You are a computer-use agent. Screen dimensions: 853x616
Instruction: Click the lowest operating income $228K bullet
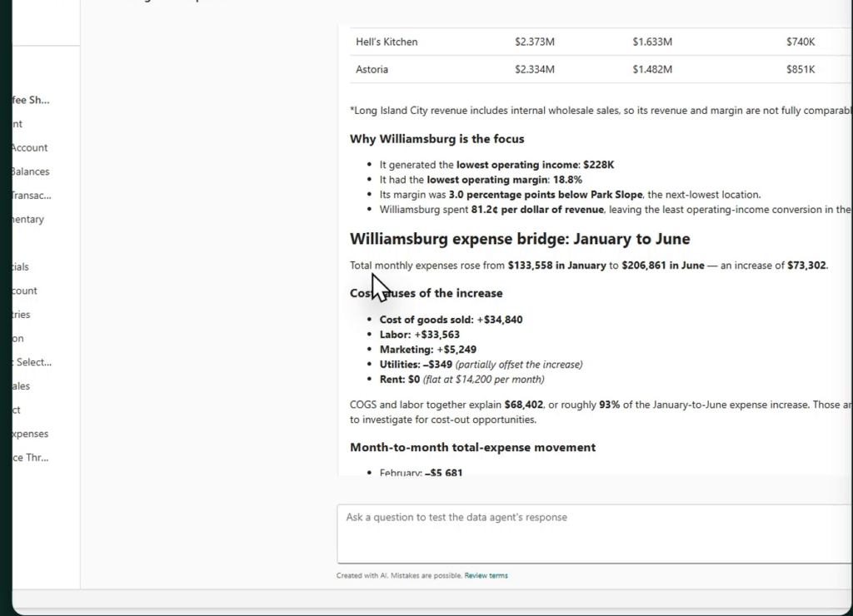pyautogui.click(x=496, y=165)
